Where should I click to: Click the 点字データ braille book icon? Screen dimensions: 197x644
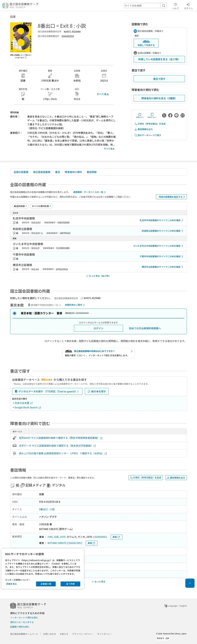click(15, 446)
